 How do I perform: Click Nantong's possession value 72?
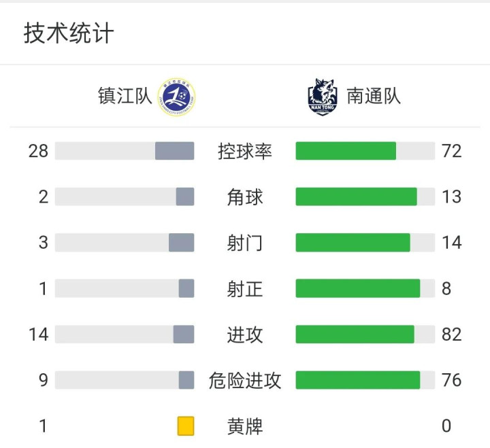click(451, 151)
